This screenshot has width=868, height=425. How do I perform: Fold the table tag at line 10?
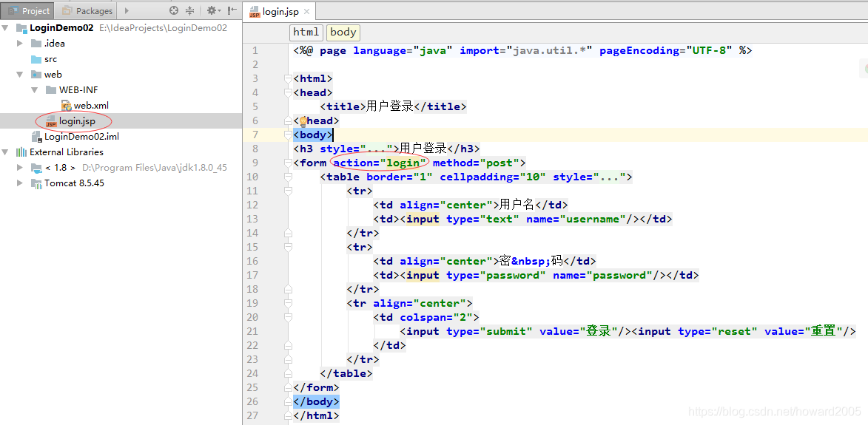pos(288,177)
